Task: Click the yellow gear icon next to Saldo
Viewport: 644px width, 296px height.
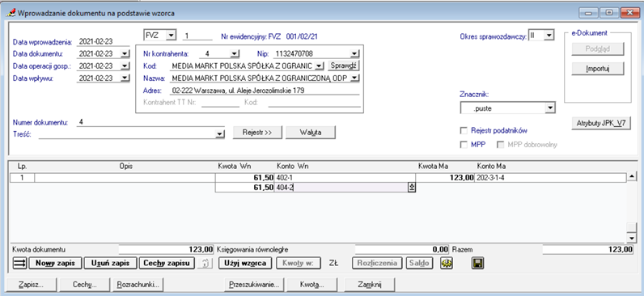Action: point(447,263)
